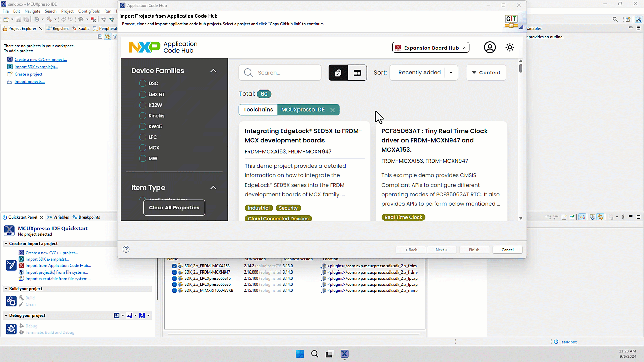Select the Kinetis device family filter
This screenshot has width=644, height=362.
tap(143, 116)
